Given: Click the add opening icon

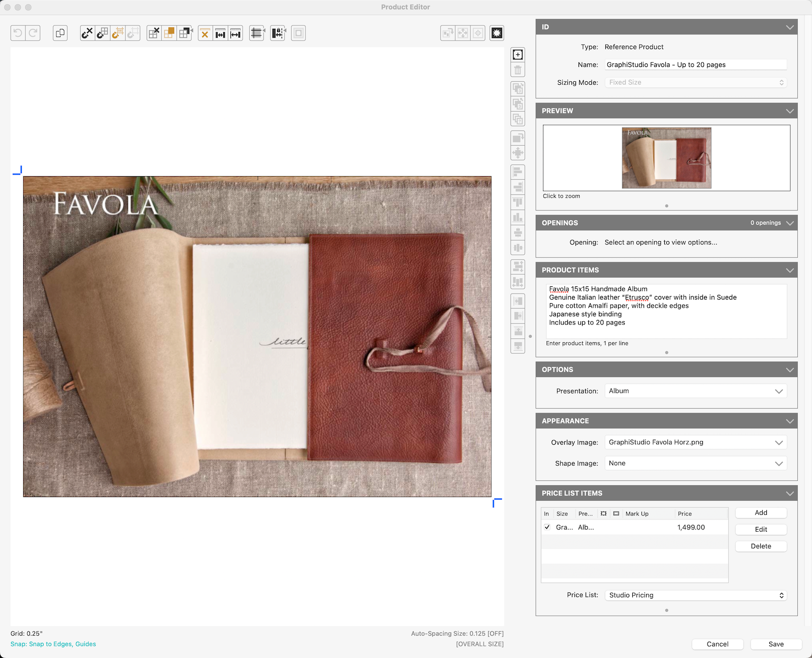Looking at the screenshot, I should click(x=518, y=55).
